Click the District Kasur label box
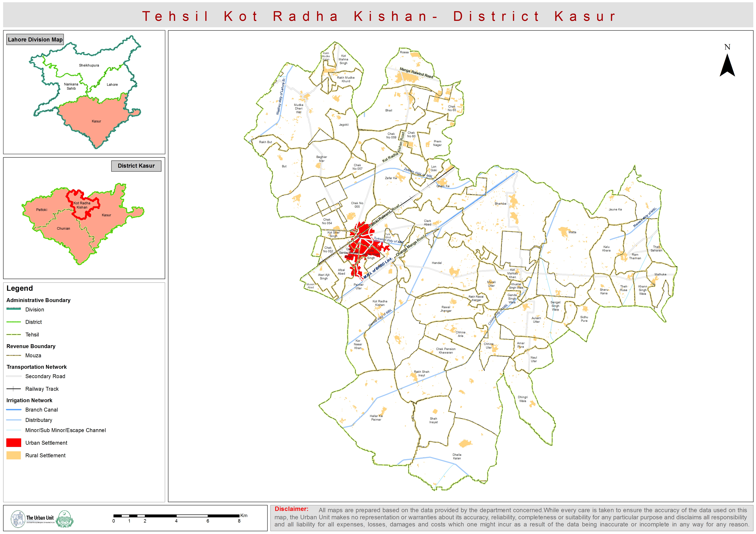 [x=136, y=166]
